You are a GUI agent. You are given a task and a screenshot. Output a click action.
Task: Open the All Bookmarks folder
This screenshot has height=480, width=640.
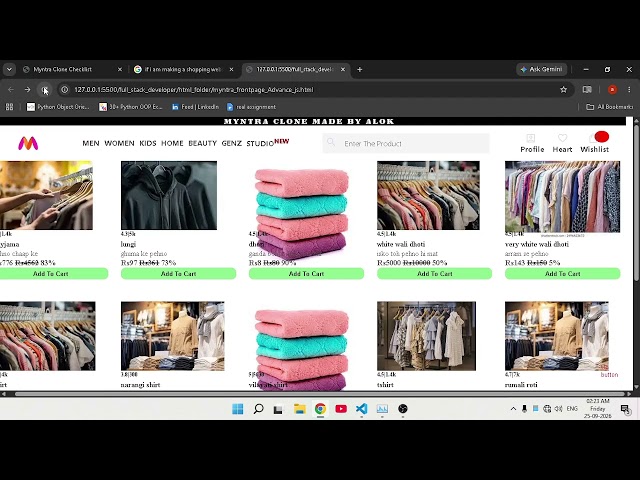click(609, 107)
